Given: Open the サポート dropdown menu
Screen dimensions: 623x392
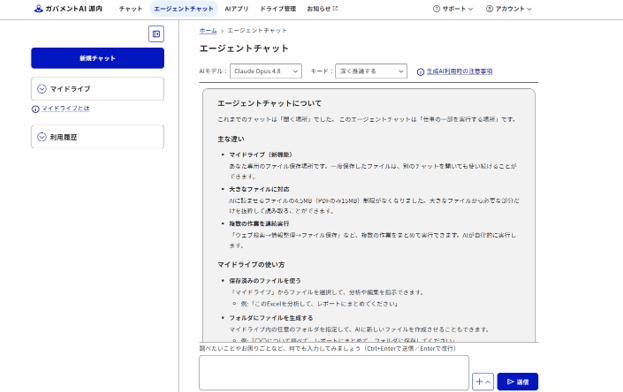Looking at the screenshot, I should 453,8.
